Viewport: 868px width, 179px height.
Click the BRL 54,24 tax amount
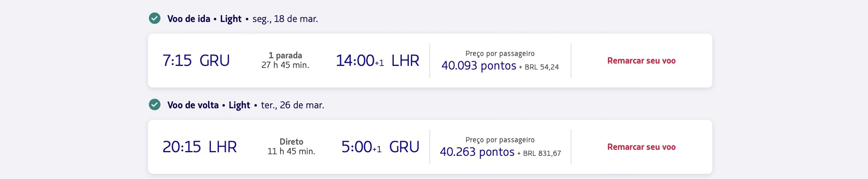coord(541,67)
